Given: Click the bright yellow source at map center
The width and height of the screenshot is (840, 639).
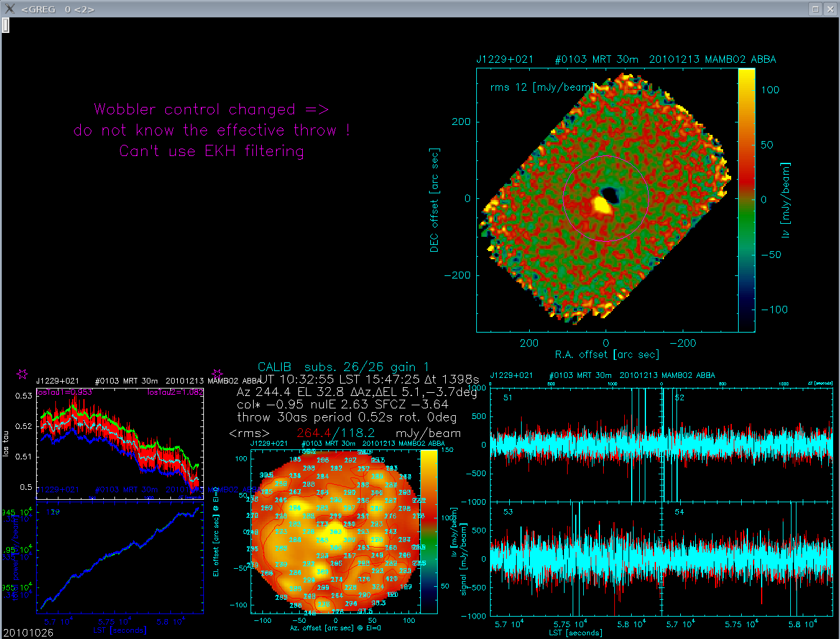Looking at the screenshot, I should point(602,205).
